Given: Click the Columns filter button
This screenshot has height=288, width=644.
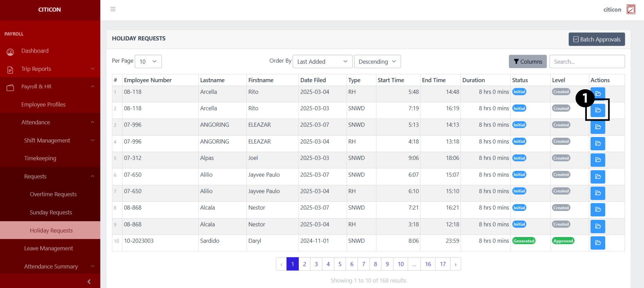Looking at the screenshot, I should [x=528, y=62].
